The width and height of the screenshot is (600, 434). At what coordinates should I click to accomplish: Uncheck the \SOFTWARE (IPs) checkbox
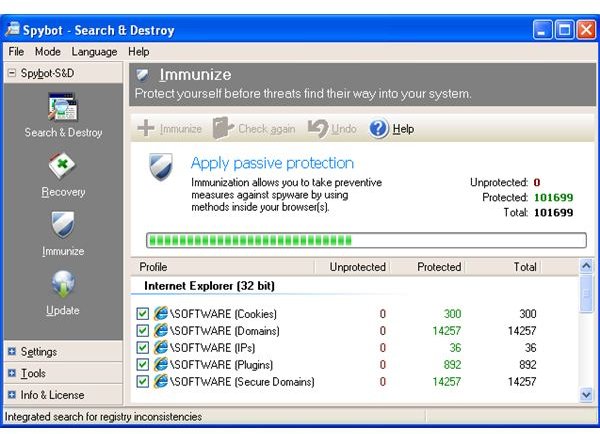click(143, 348)
